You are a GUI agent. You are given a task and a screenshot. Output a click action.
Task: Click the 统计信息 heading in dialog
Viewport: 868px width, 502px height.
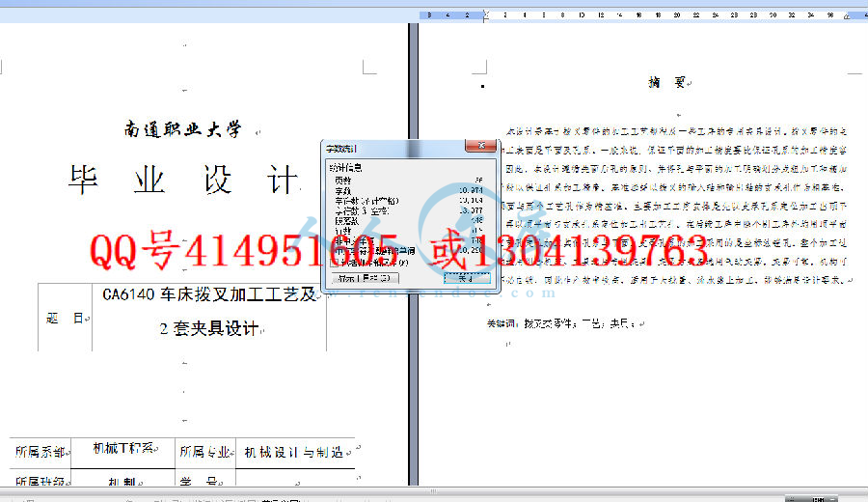[x=345, y=167]
